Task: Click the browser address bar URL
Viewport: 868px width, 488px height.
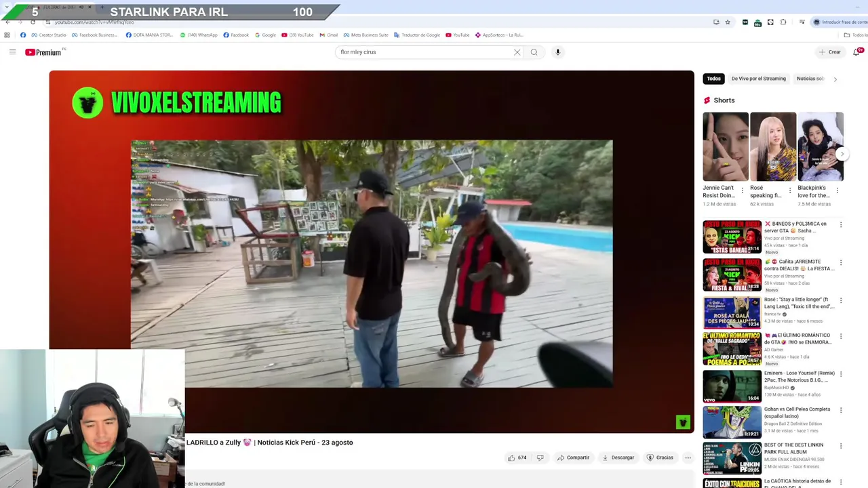Action: [x=94, y=22]
